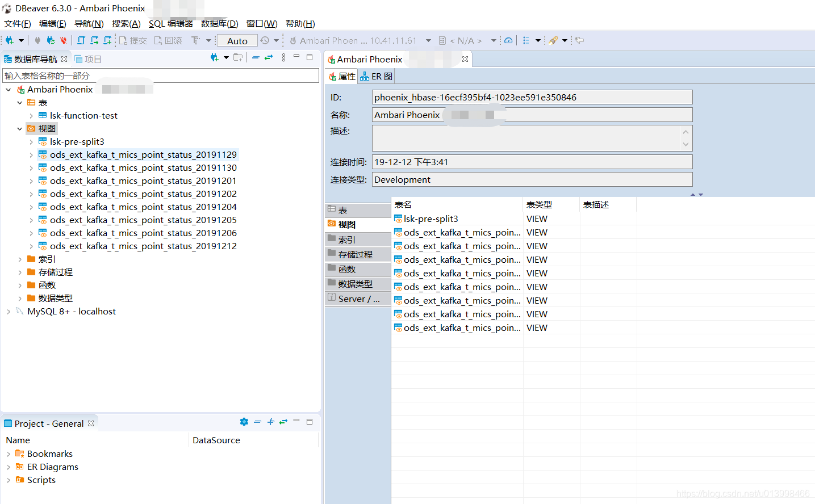Expand the ER Diagrams folder in Project panel
This screenshot has height=504, width=815.
click(9, 467)
